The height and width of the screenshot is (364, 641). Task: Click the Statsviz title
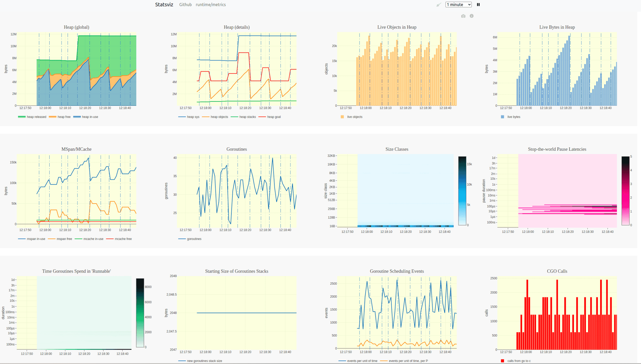point(164,5)
